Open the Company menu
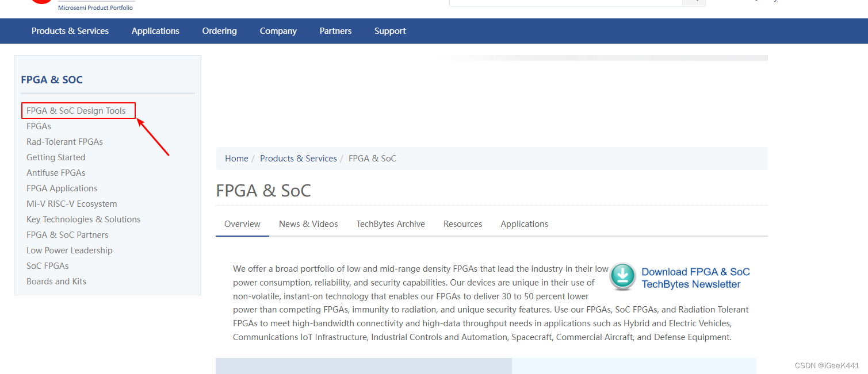868x374 pixels. 278,31
